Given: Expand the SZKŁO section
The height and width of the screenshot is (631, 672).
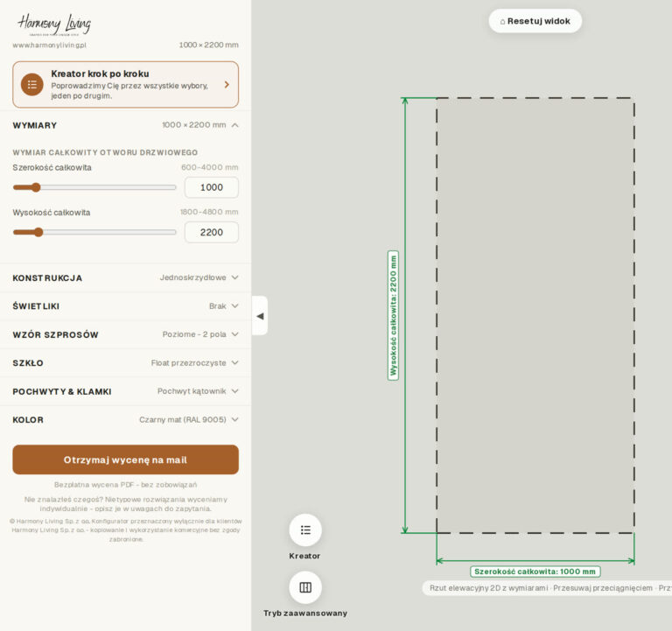Looking at the screenshot, I should click(126, 362).
